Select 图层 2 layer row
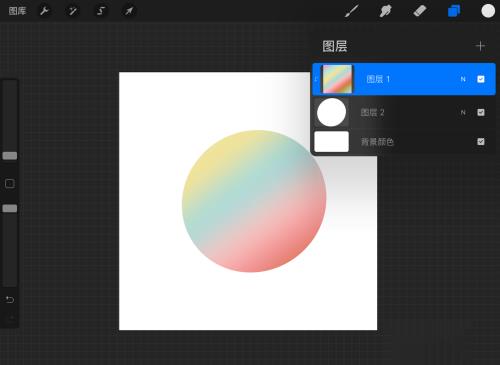 coord(404,112)
